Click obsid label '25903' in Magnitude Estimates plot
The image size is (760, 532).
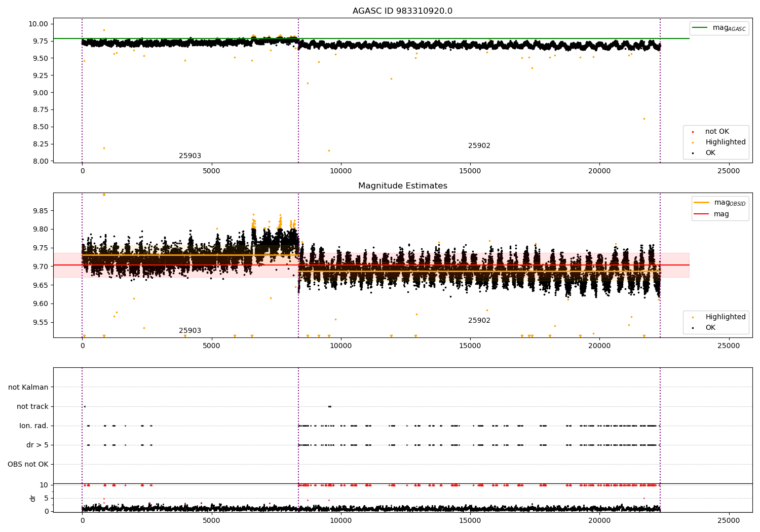pos(190,331)
